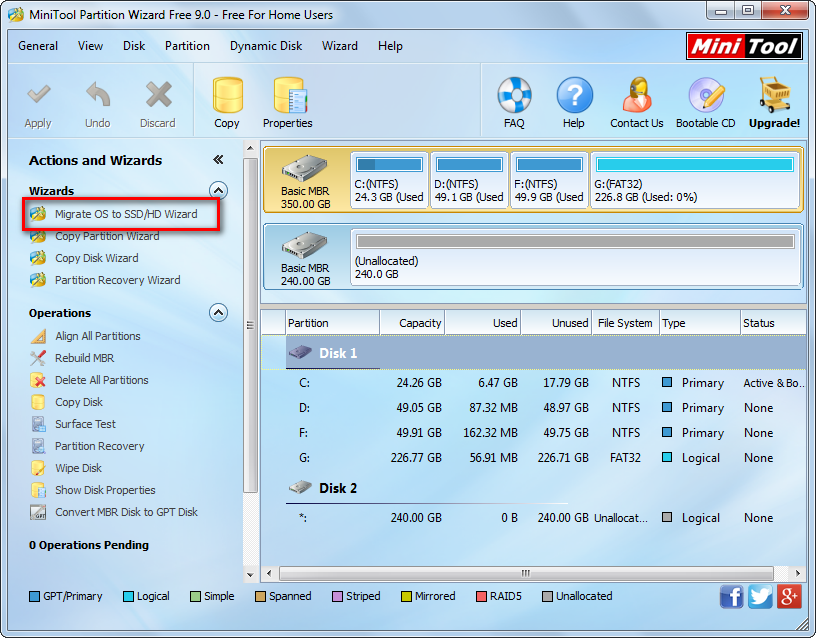Click Convert MBR Disk to GPT Disk icon
This screenshot has height=638, width=816.
coord(38,512)
